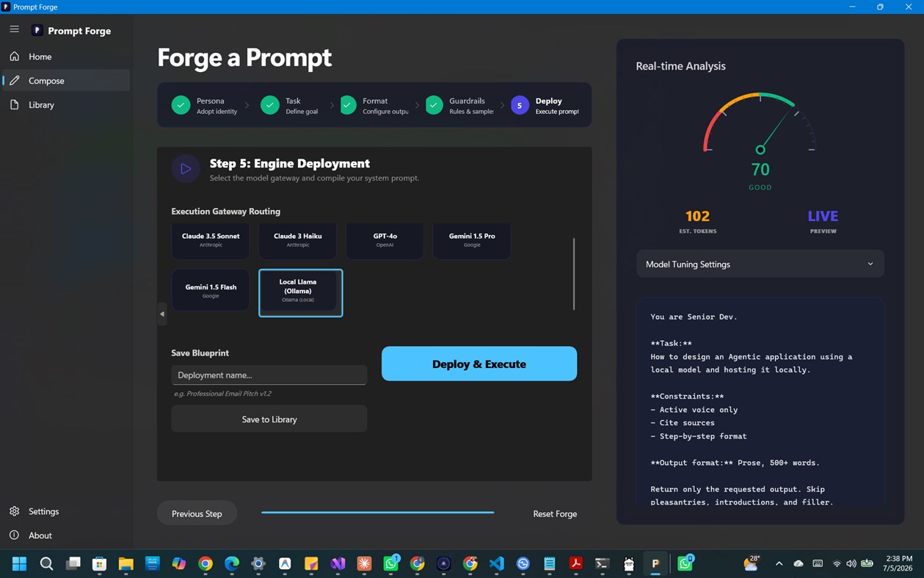
Task: Click the '**Task:**' preview line
Action: click(x=671, y=343)
